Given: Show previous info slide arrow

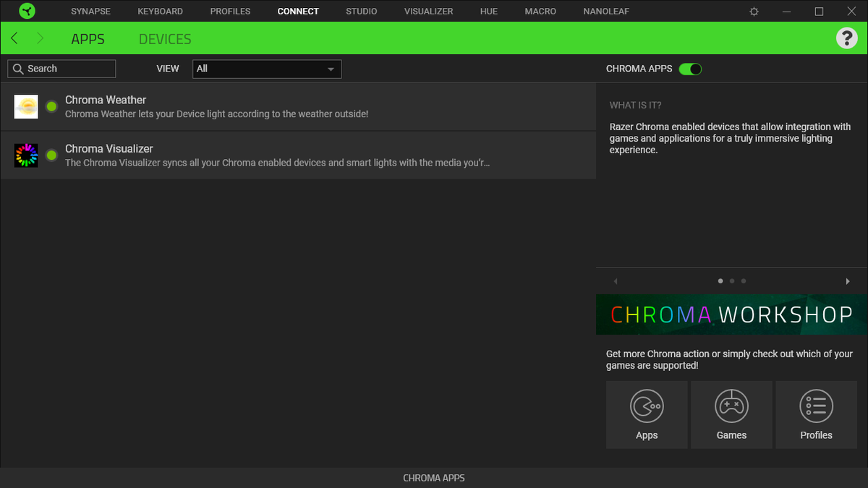Looking at the screenshot, I should pyautogui.click(x=616, y=281).
